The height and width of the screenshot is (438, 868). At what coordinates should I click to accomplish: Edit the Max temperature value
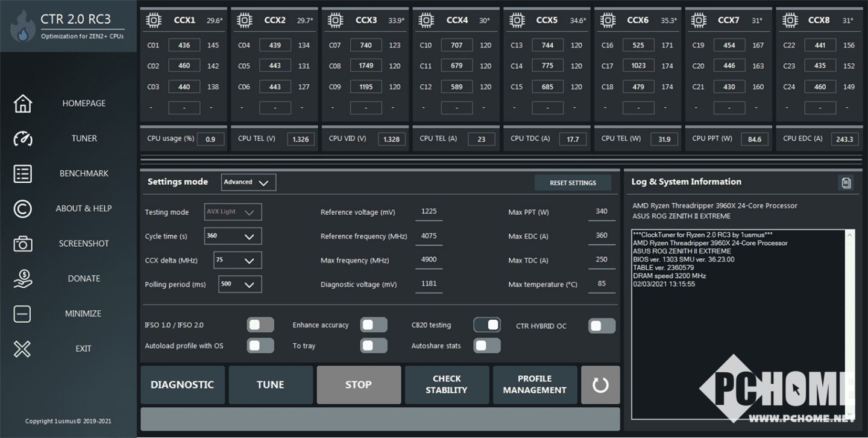click(x=602, y=284)
